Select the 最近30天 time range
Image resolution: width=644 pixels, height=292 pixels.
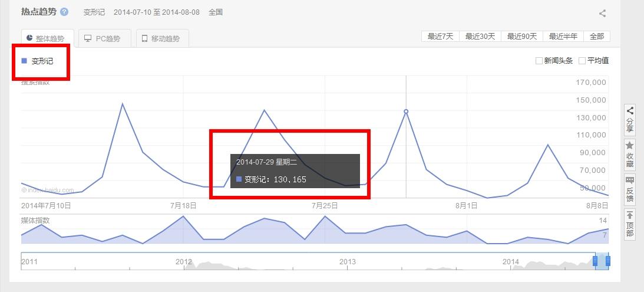[480, 37]
